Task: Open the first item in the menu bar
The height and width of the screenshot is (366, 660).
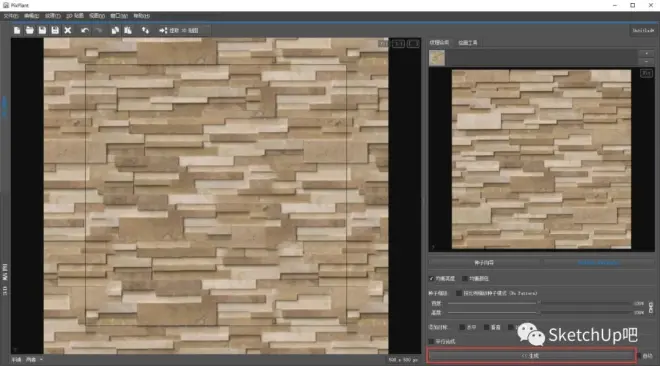Action: tap(11, 16)
